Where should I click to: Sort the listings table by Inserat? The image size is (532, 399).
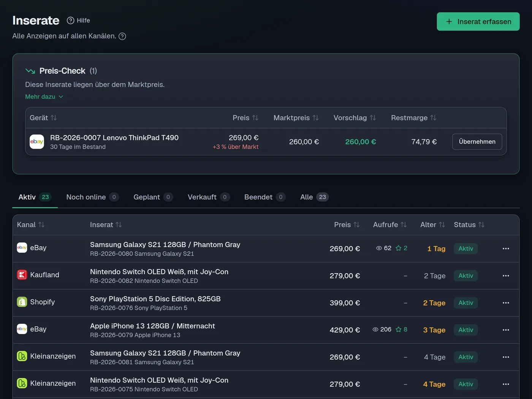[x=106, y=225]
